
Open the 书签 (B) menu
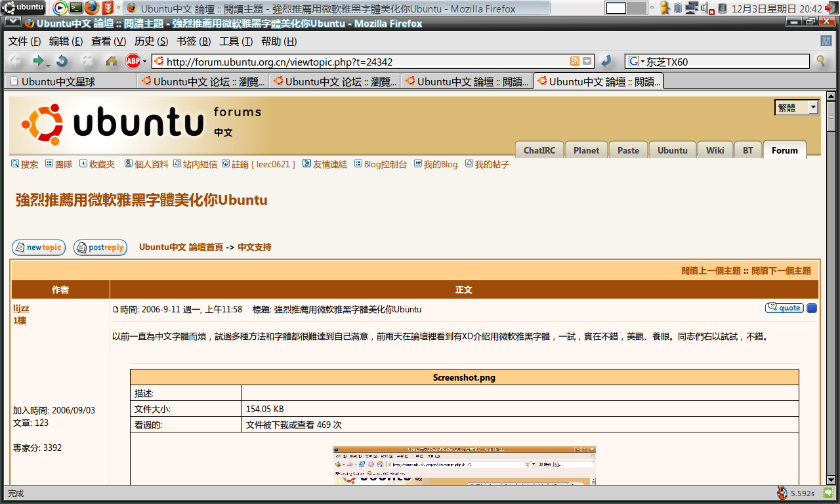(x=194, y=41)
